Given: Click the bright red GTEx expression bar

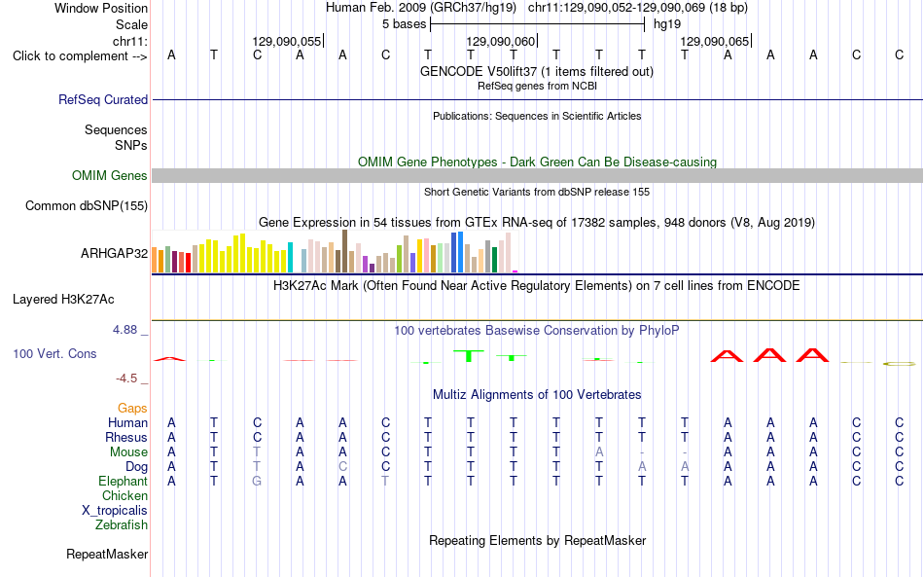Looking at the screenshot, I should [x=188, y=263].
